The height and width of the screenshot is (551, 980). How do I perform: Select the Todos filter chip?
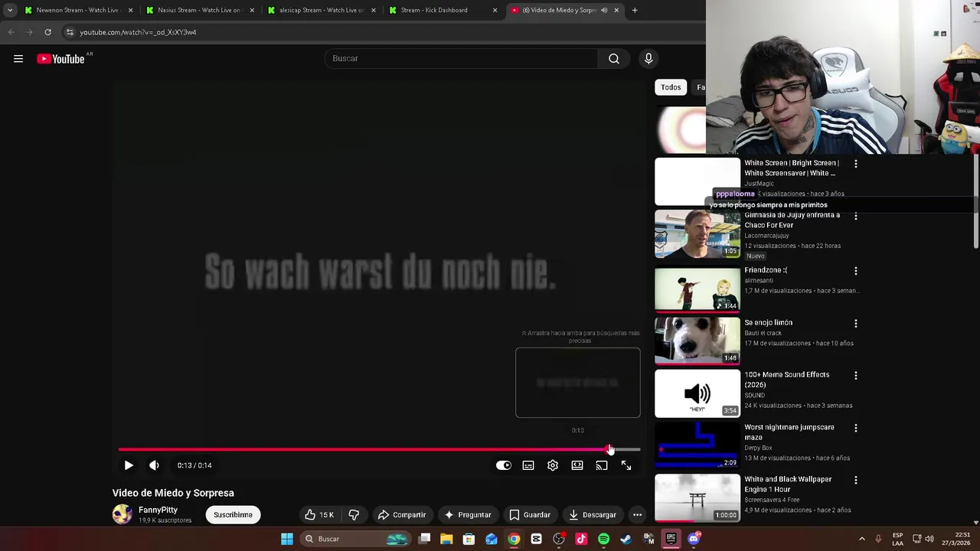(x=671, y=87)
